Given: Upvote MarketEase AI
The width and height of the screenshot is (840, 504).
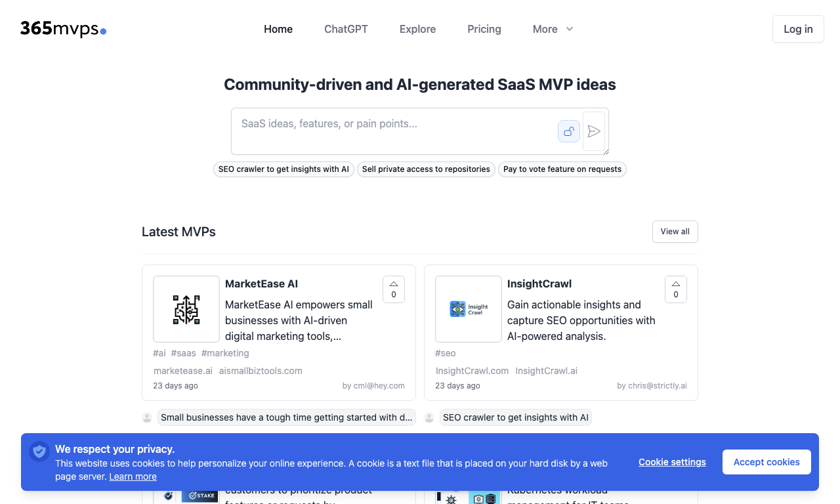Looking at the screenshot, I should click(394, 289).
